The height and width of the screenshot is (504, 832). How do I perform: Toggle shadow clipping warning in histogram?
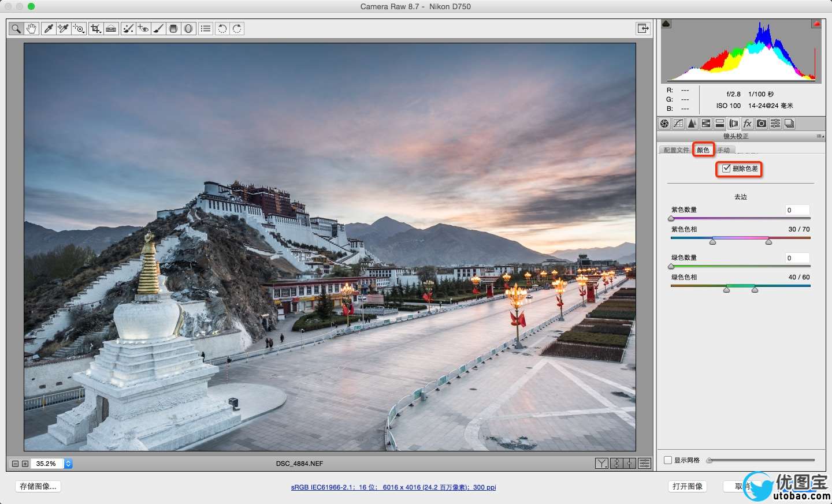(666, 24)
